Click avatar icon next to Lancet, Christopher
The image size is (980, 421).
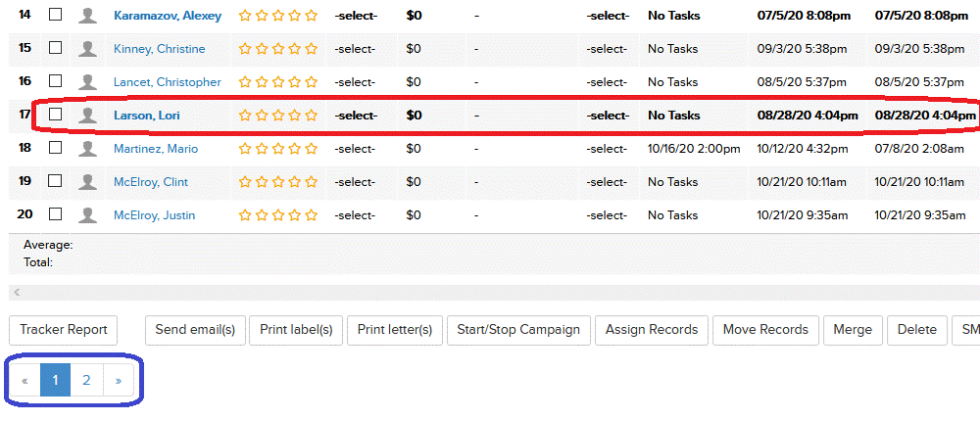pos(88,82)
